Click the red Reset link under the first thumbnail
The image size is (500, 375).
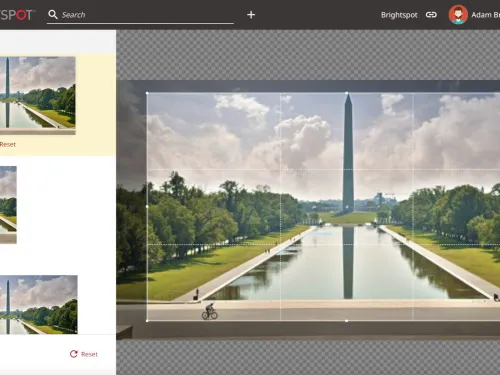coord(8,144)
